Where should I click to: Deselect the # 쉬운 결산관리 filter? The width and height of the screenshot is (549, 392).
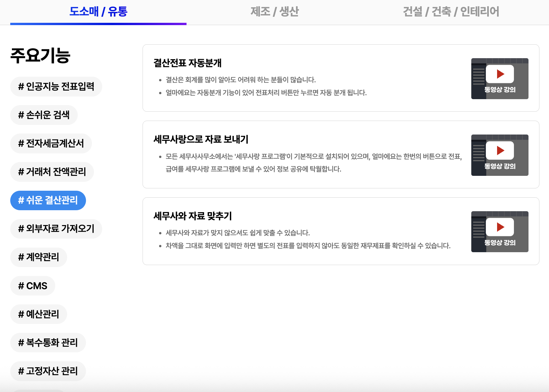pos(48,200)
